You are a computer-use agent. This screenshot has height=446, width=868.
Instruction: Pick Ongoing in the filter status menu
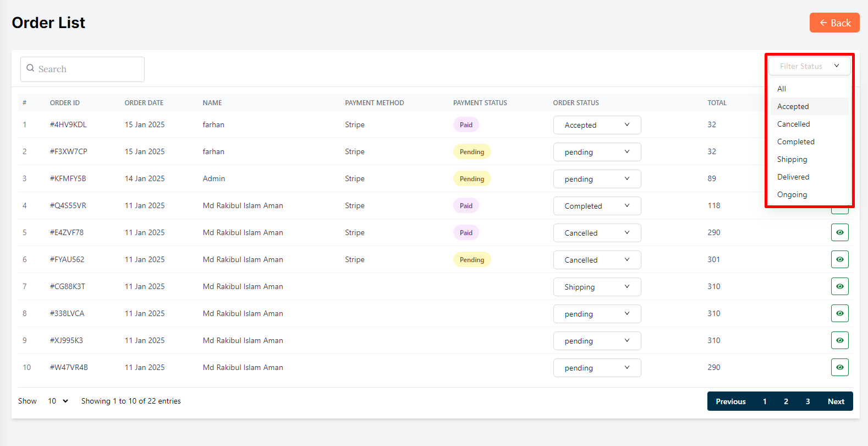[792, 194]
